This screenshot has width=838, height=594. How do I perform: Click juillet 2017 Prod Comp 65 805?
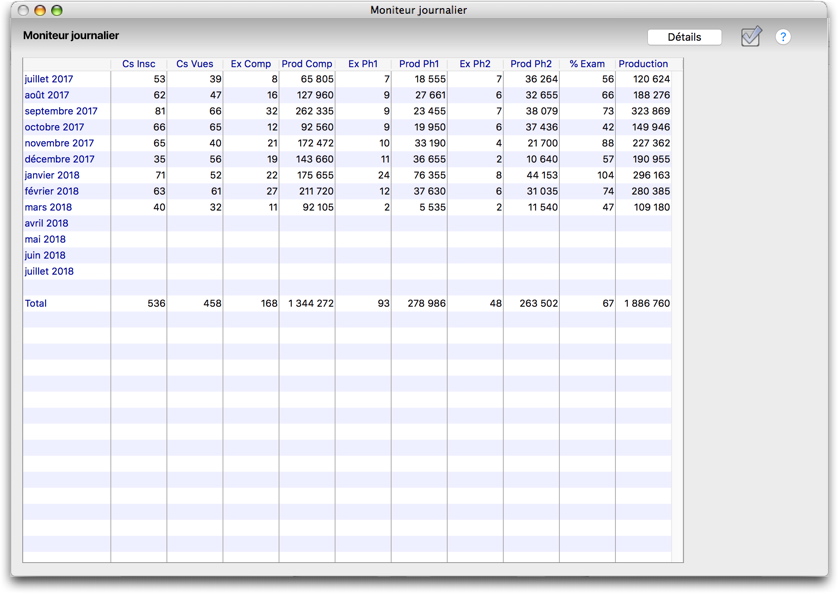tap(317, 79)
